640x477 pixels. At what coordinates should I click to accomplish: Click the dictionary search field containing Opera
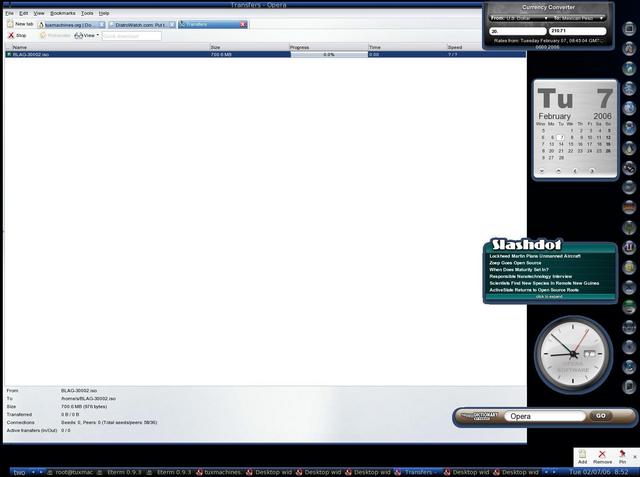(545, 416)
